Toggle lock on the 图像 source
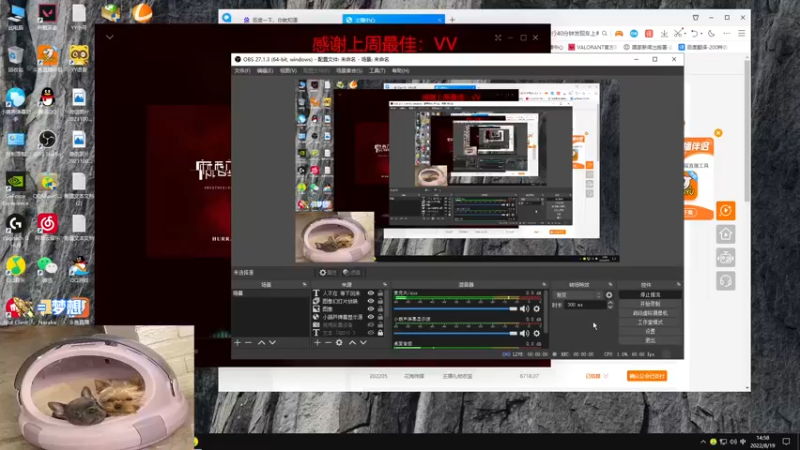This screenshot has width=800, height=450. (x=380, y=309)
